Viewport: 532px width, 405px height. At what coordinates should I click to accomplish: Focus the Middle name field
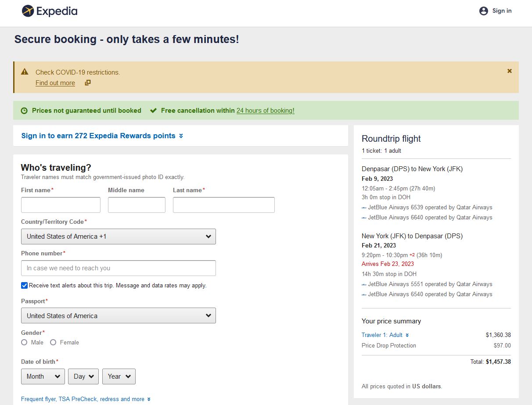click(x=137, y=205)
